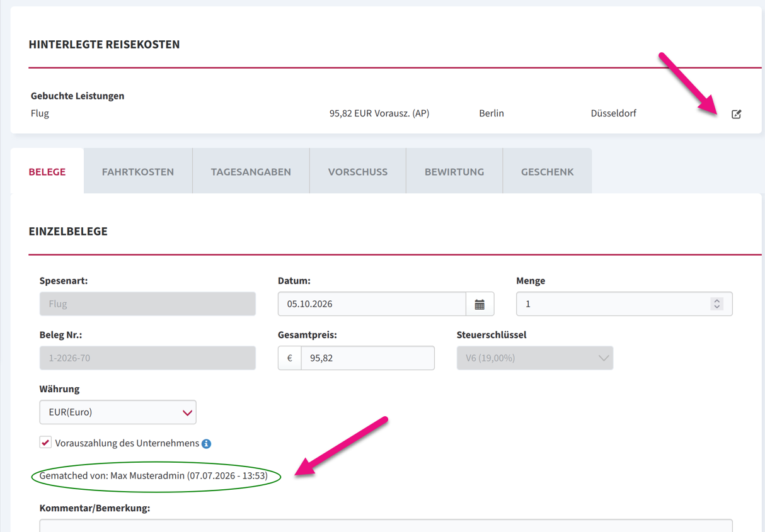Image resolution: width=765 pixels, height=532 pixels.
Task: Click the Euro symbol prefix of Gesamtpreis
Action: click(x=290, y=358)
